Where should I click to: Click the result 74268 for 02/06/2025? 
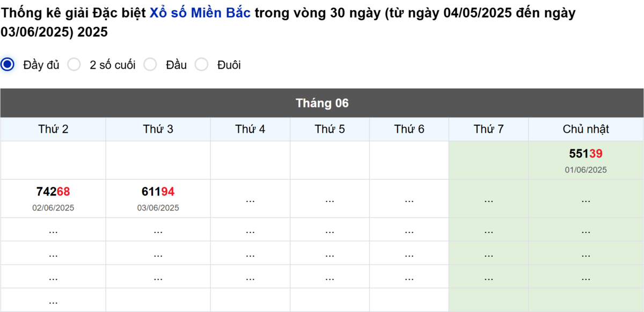coord(53,191)
